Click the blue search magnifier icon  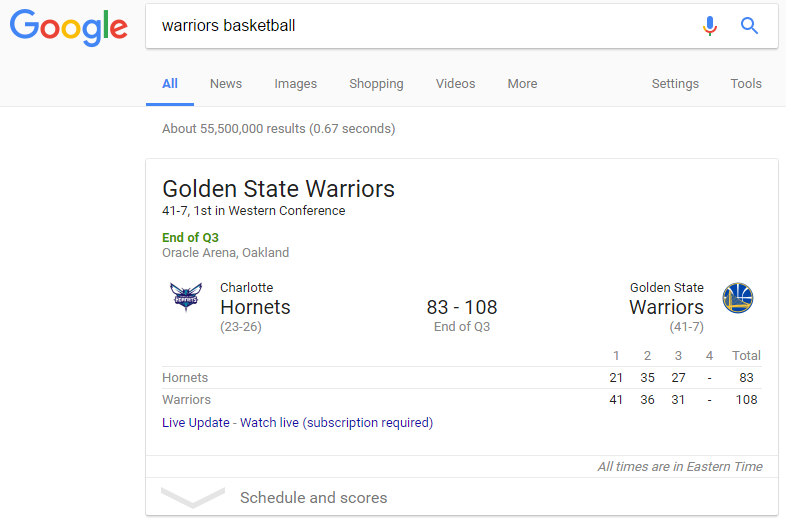[749, 26]
